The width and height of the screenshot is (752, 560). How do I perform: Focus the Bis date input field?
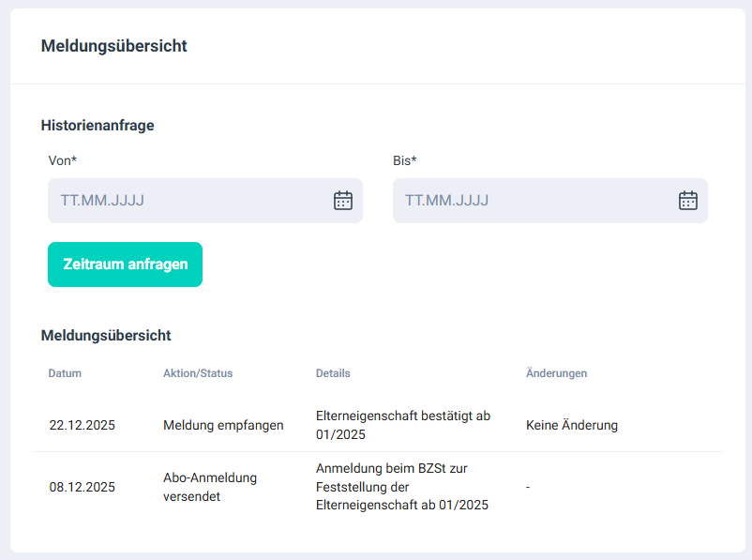[x=533, y=201]
